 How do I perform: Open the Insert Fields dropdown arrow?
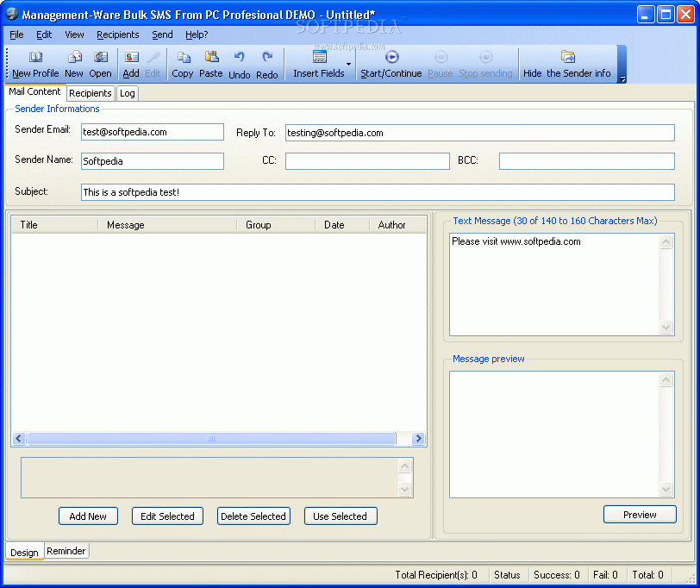(348, 64)
